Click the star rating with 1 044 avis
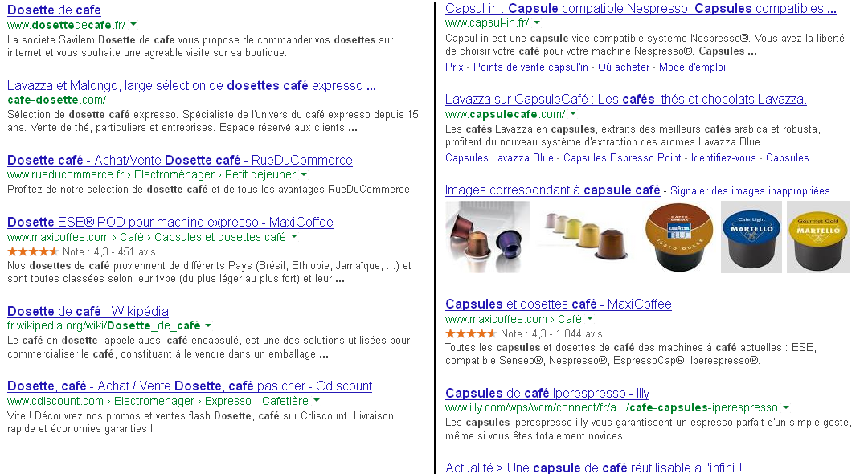 point(470,333)
